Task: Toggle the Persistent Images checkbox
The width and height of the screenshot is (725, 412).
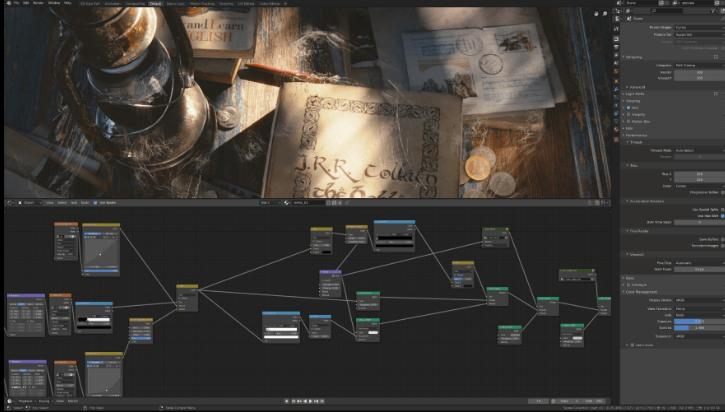Action: (x=723, y=246)
